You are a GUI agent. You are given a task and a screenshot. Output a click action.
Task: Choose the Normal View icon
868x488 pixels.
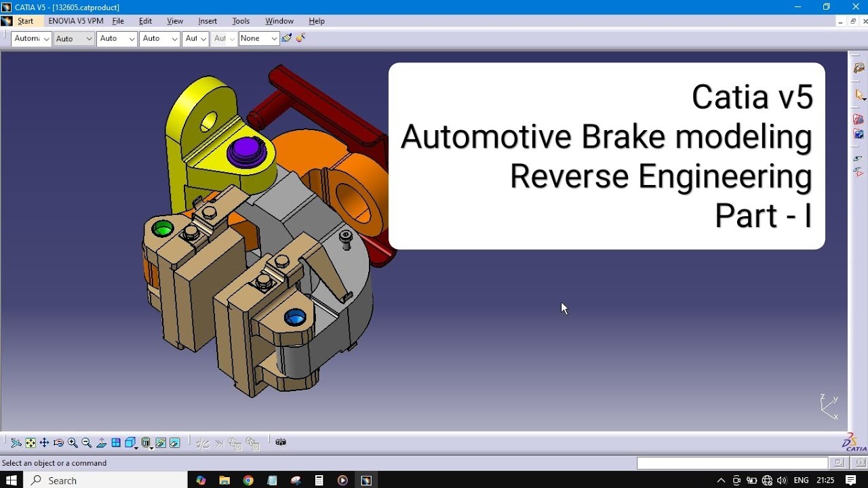pyautogui.click(x=102, y=443)
